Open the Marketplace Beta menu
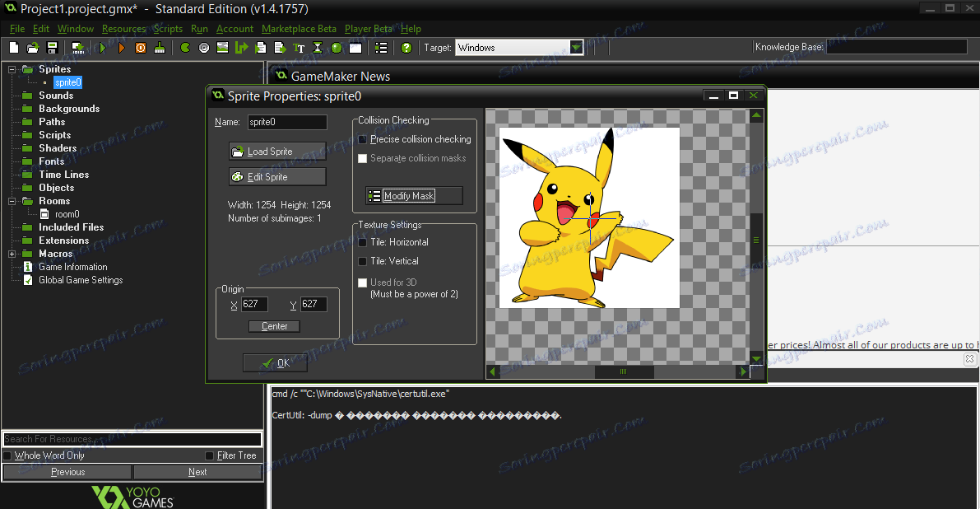The image size is (980, 509). tap(299, 28)
